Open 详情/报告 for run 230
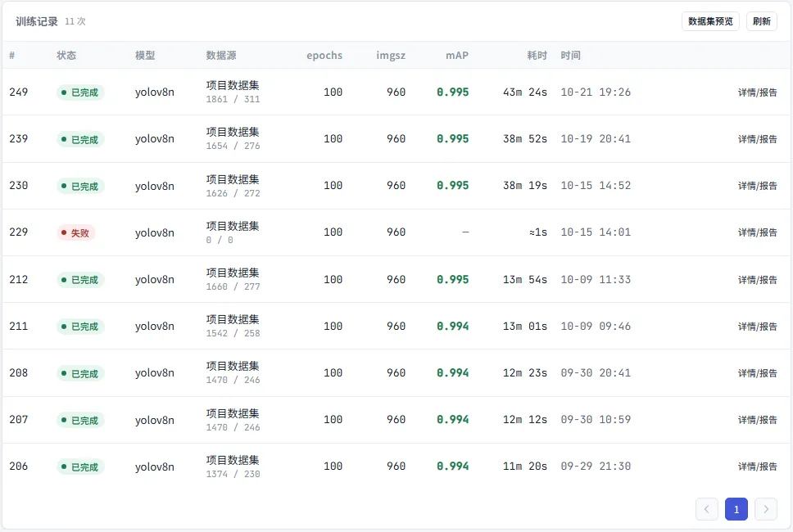 coord(757,186)
